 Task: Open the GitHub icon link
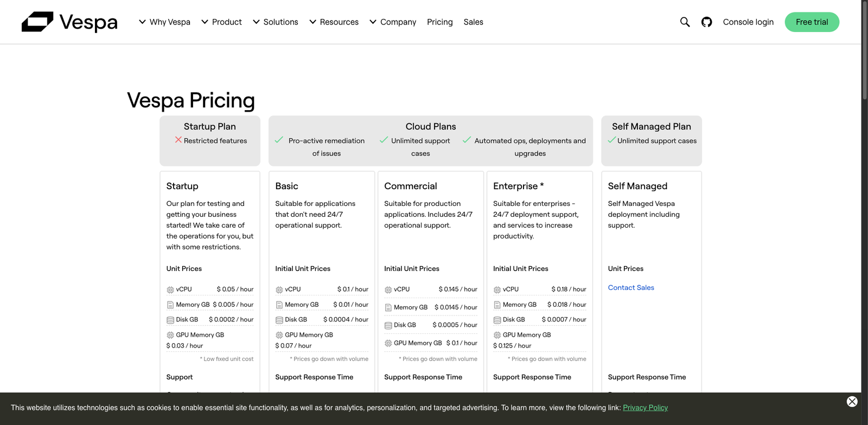point(706,22)
